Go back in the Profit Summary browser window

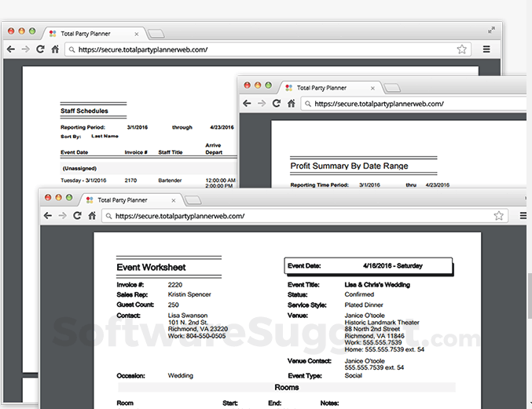(247, 104)
